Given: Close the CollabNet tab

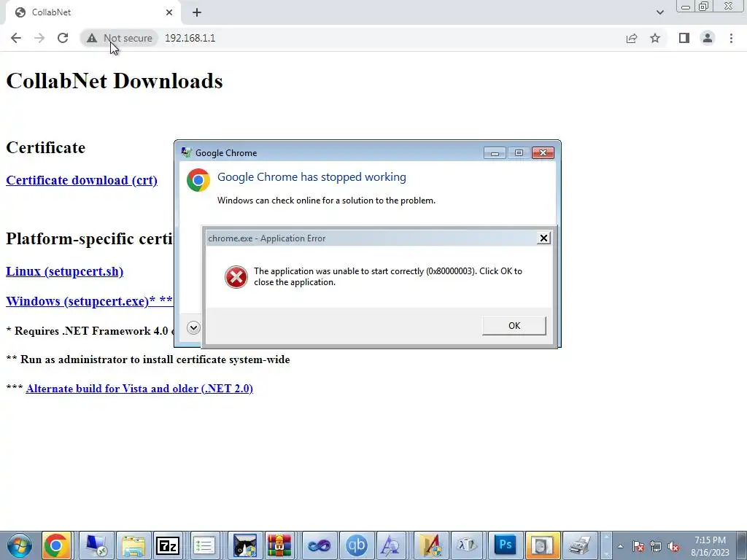Looking at the screenshot, I should click(x=169, y=12).
